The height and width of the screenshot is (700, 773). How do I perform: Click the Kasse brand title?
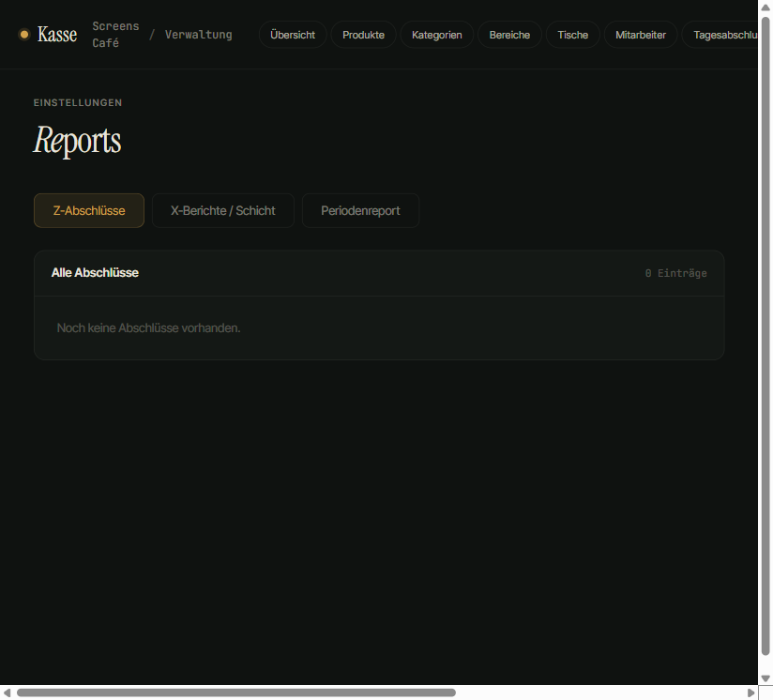(57, 35)
